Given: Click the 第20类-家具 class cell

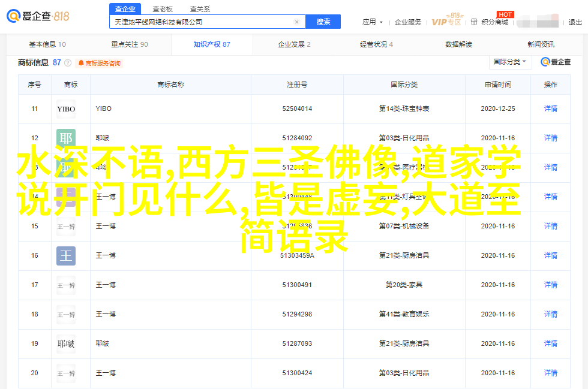Looking at the screenshot, I should (x=404, y=285).
